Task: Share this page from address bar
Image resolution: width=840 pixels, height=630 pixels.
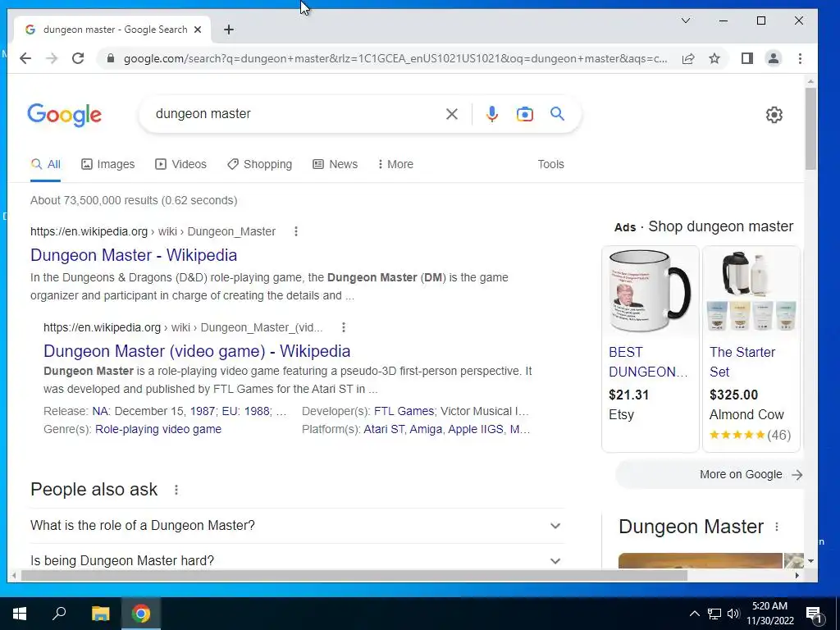Action: [x=688, y=58]
